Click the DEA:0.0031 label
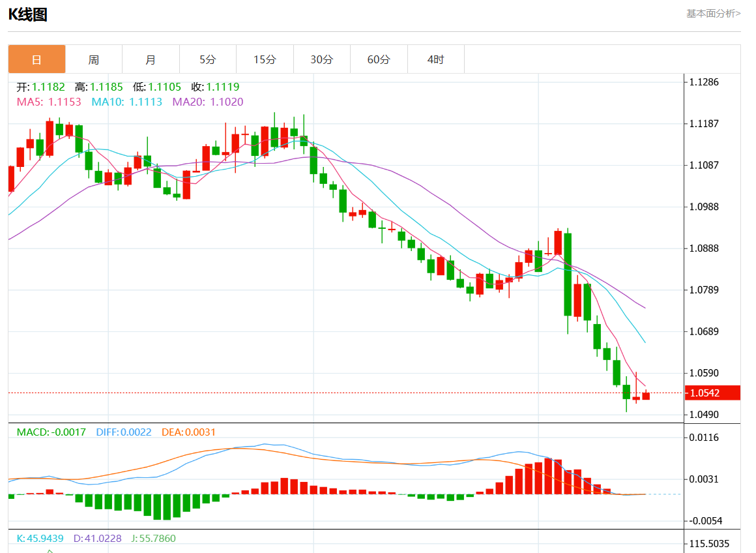Image resolution: width=756 pixels, height=553 pixels. [x=188, y=432]
